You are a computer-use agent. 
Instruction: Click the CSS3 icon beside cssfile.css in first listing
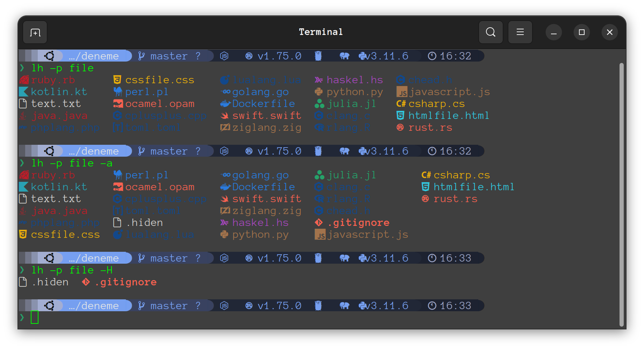click(117, 80)
